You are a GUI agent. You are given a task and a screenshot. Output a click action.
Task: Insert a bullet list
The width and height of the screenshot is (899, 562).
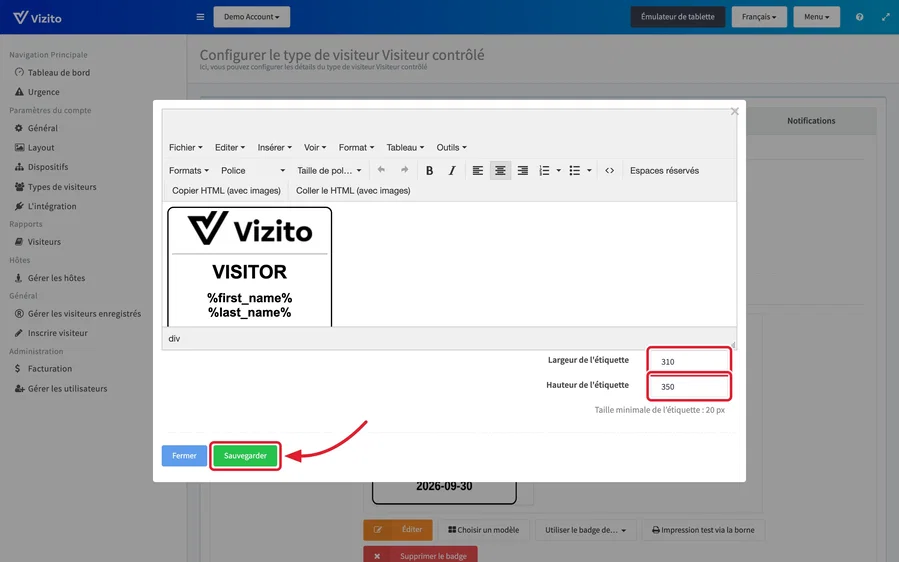click(574, 170)
